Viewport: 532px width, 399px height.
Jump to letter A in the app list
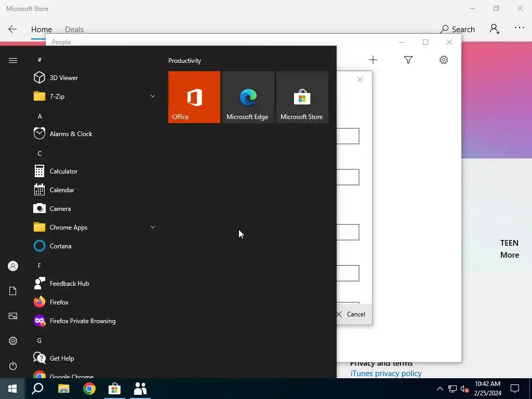coord(39,116)
